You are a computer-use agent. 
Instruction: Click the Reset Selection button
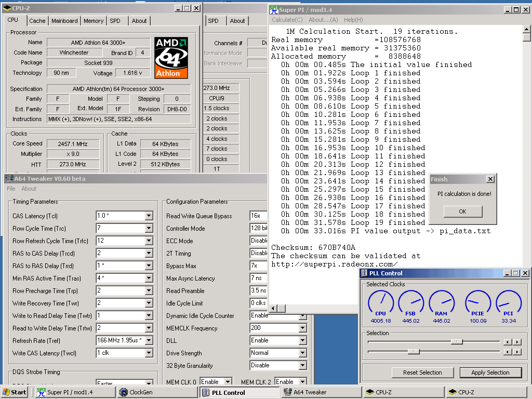pos(422,373)
